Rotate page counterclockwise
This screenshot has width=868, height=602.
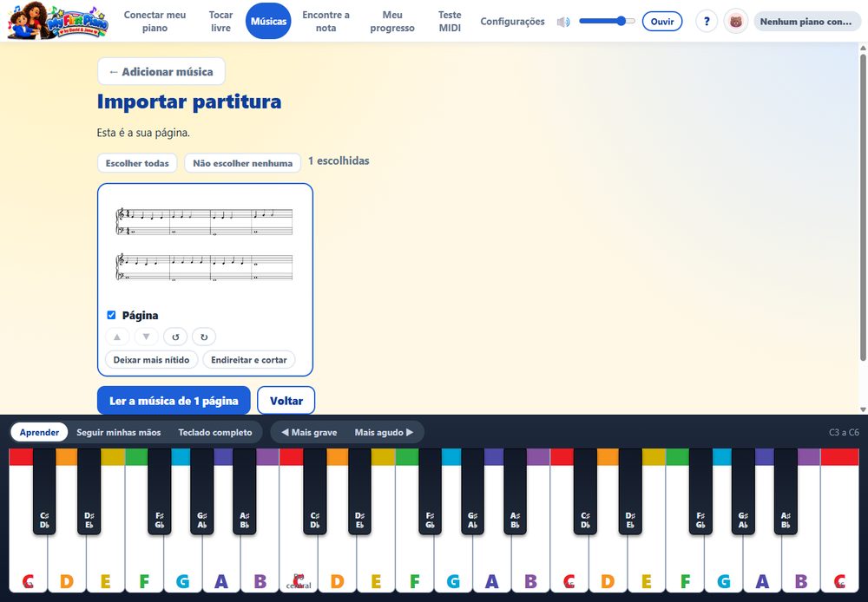175,337
